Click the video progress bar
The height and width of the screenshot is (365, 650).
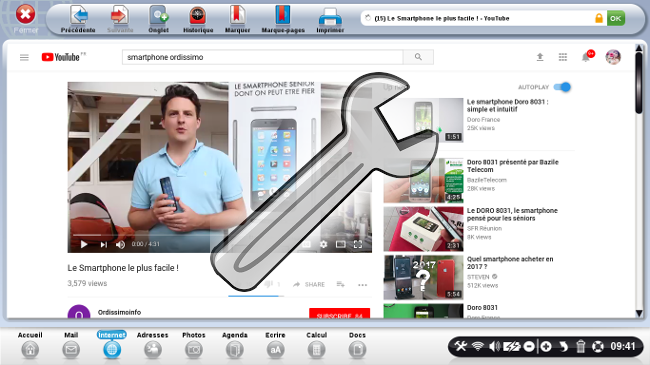pos(220,235)
